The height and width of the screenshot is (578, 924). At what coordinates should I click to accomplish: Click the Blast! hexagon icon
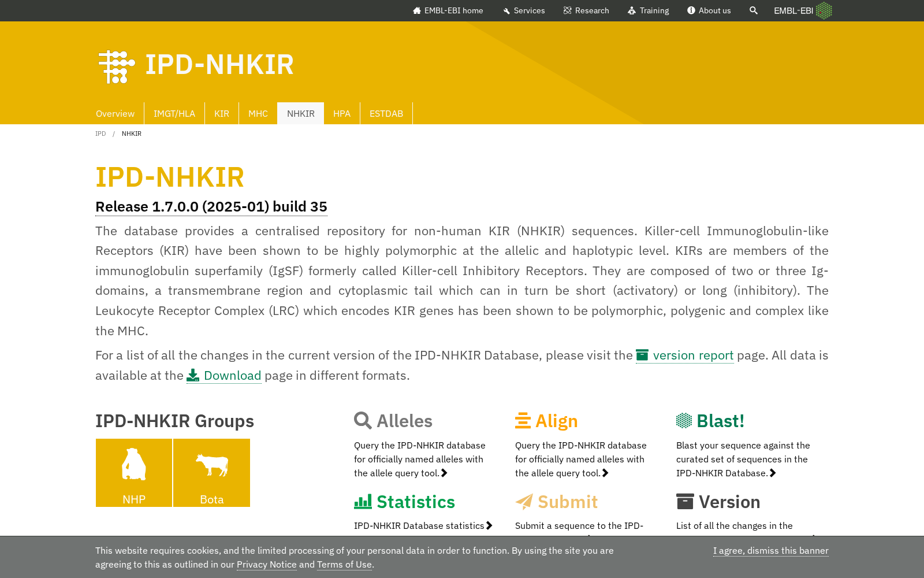[x=684, y=421]
